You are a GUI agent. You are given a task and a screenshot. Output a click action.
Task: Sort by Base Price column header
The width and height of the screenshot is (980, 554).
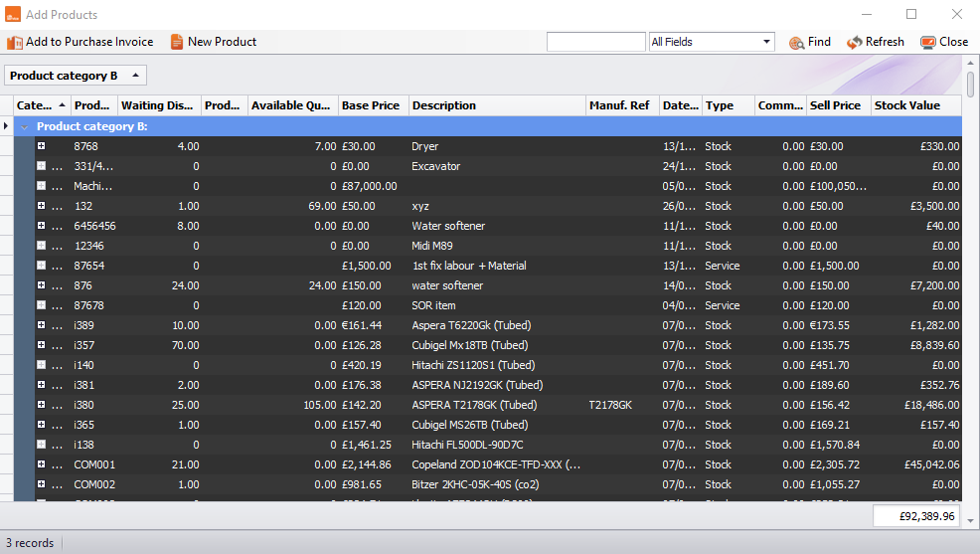(373, 105)
